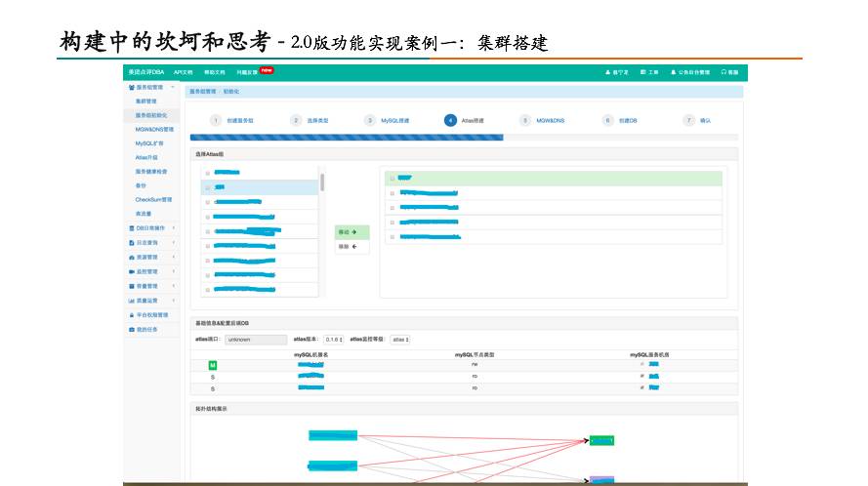Viewport: 868px width, 486px height.
Task: Click the left Atlas list scrollbar
Action: click(322, 182)
